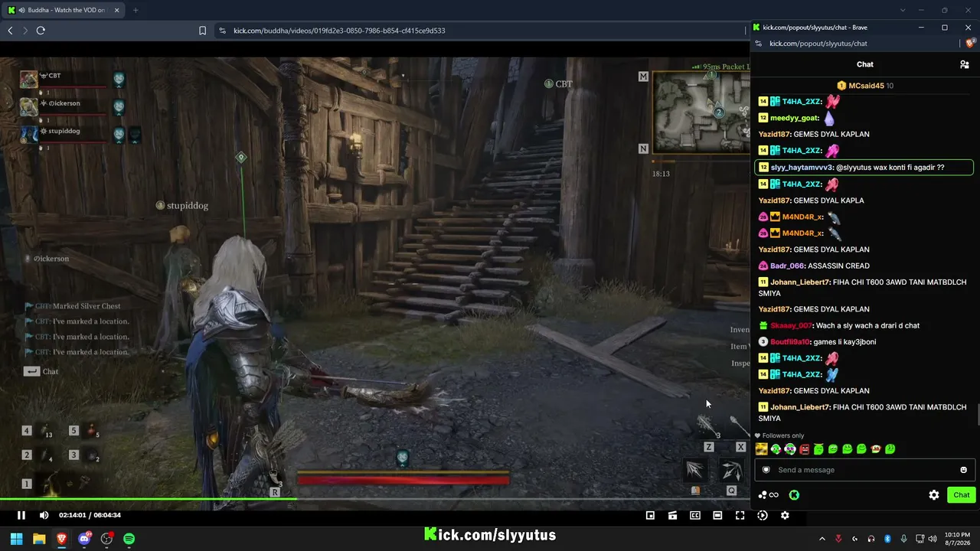The image size is (980, 551).
Task: Switch the video to theater mode
Action: tap(717, 516)
